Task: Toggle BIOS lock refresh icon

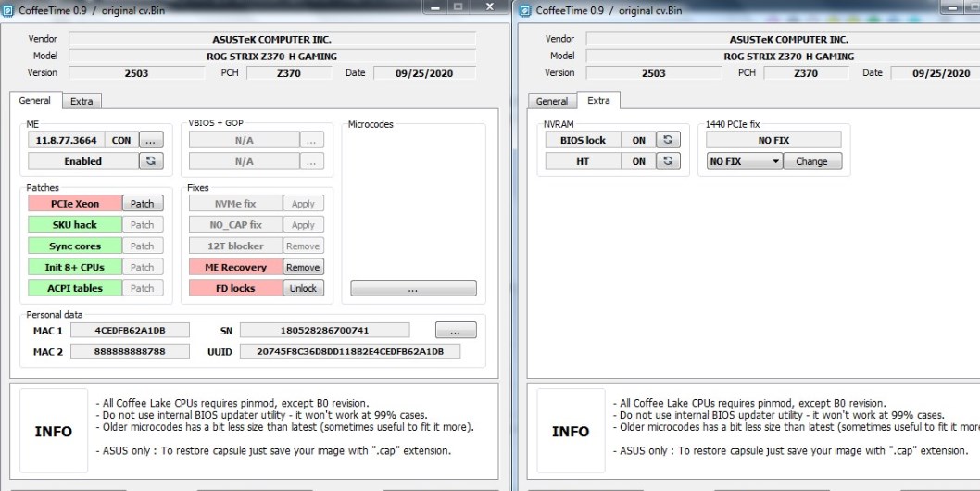Action: pyautogui.click(x=668, y=140)
